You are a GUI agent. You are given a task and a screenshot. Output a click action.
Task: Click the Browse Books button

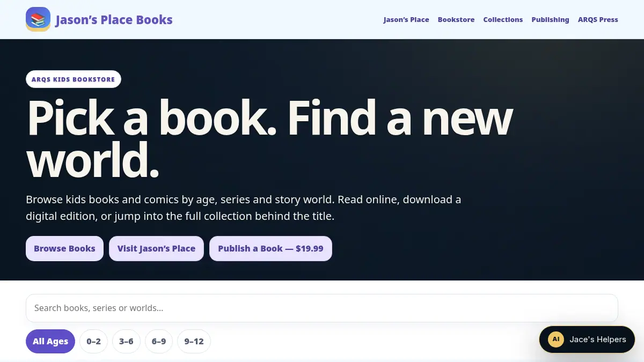64,249
